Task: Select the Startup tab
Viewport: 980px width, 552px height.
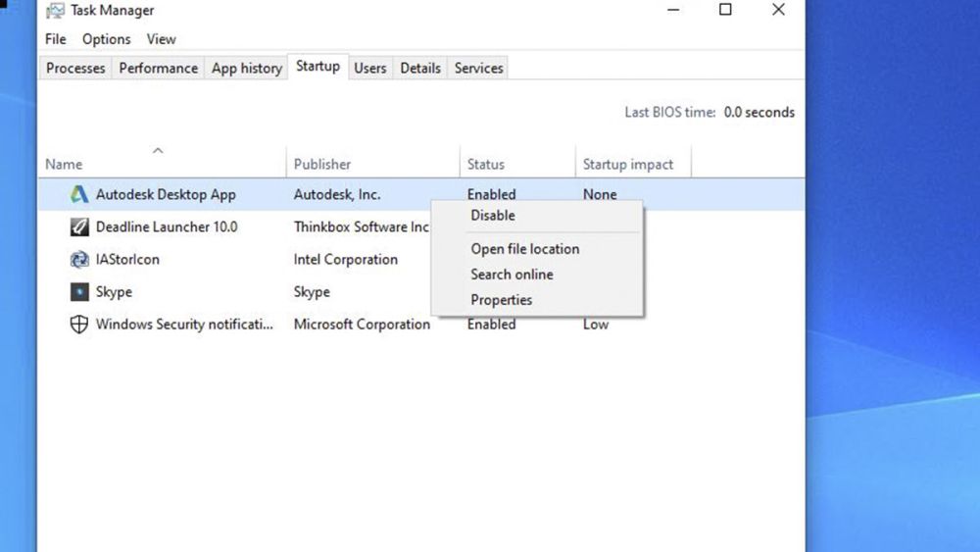Action: click(318, 67)
